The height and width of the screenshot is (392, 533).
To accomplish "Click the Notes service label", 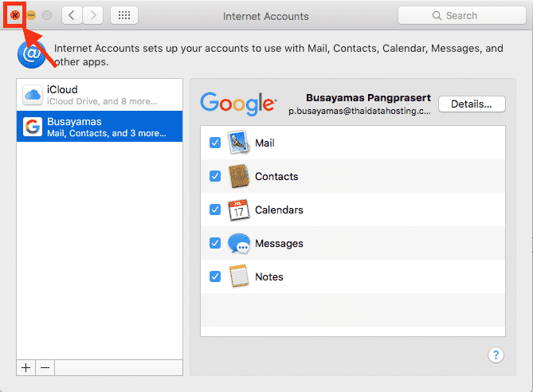I will pos(268,276).
